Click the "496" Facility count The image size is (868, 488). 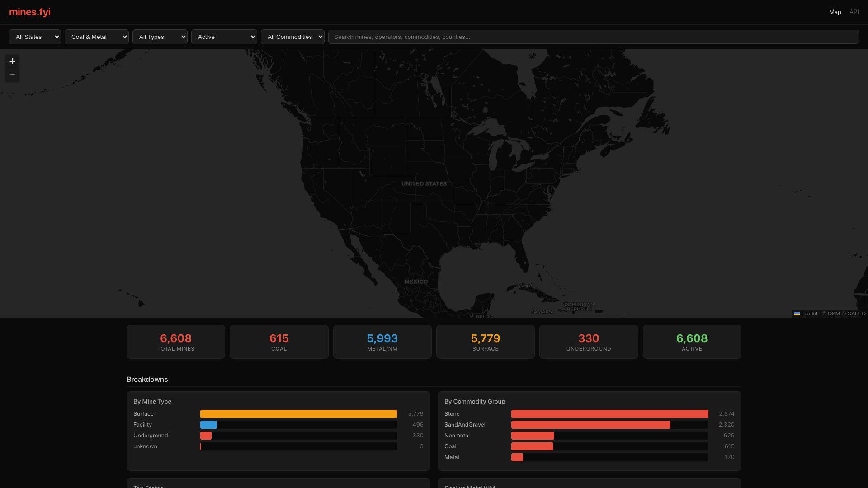(x=418, y=425)
